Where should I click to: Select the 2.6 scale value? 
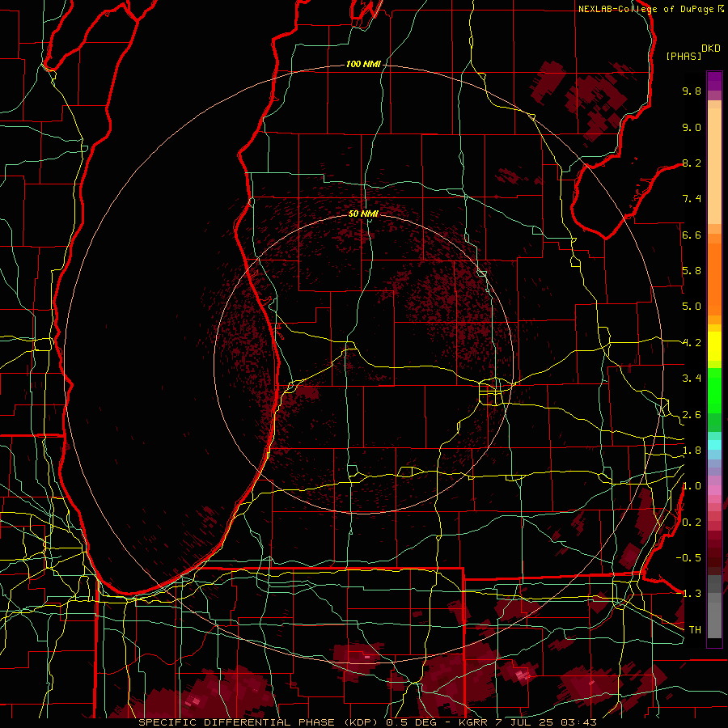tap(692, 414)
